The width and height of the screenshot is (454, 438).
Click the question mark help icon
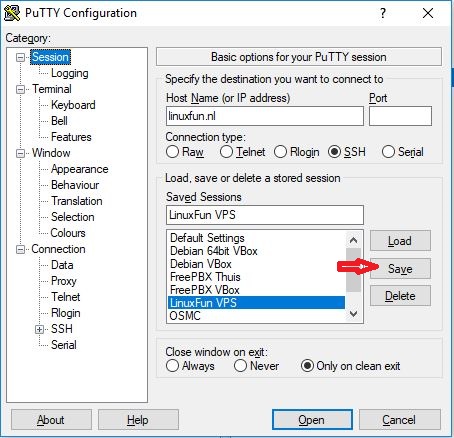coord(383,13)
